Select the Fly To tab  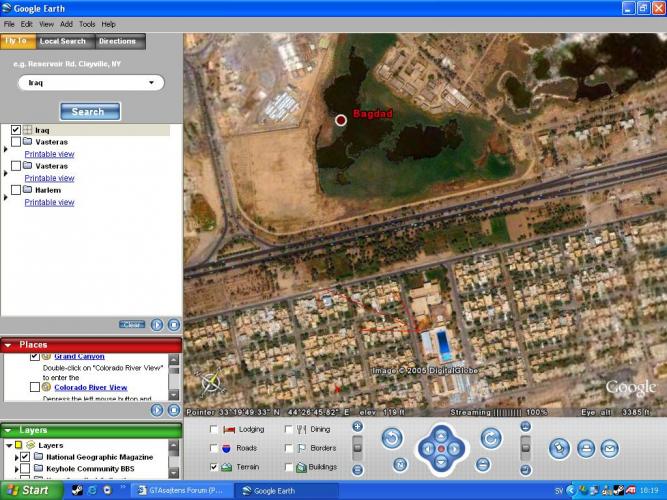pos(17,41)
